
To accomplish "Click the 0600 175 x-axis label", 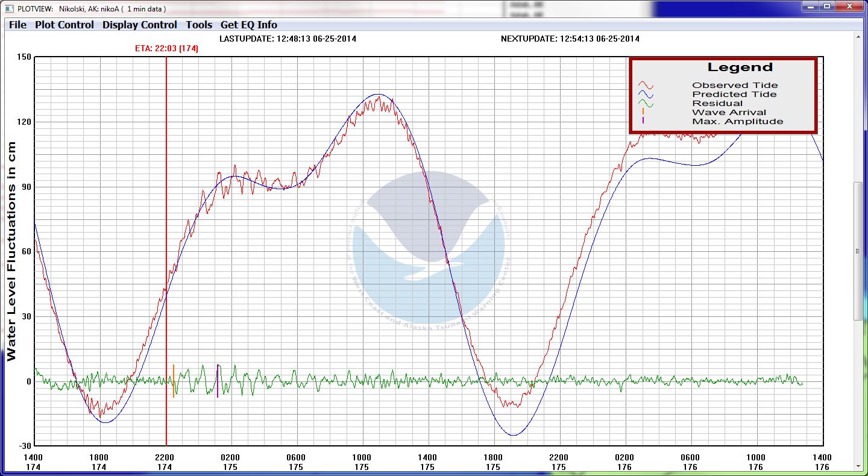I will pos(296,462).
